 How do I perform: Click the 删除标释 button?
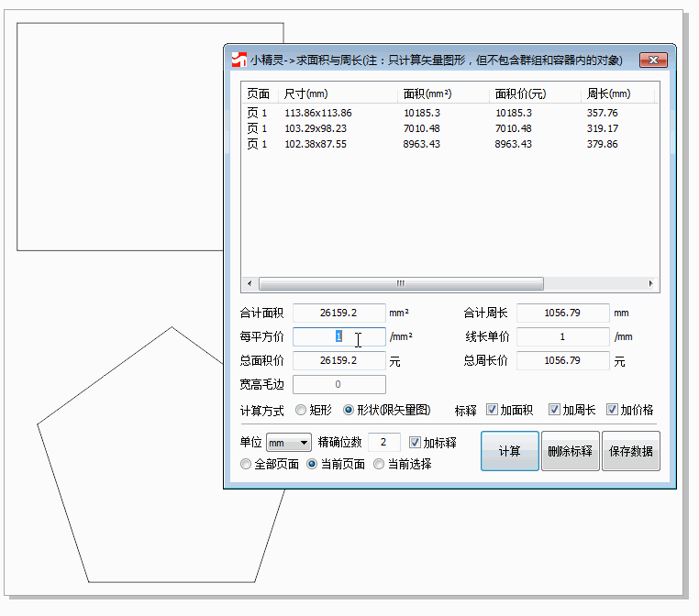571,451
